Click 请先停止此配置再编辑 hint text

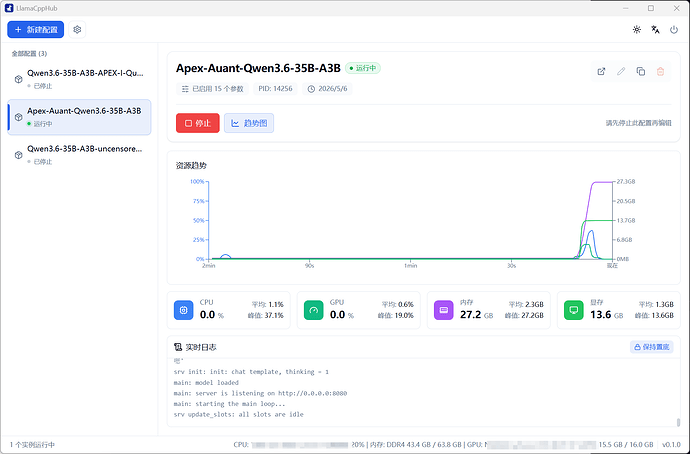coord(639,123)
